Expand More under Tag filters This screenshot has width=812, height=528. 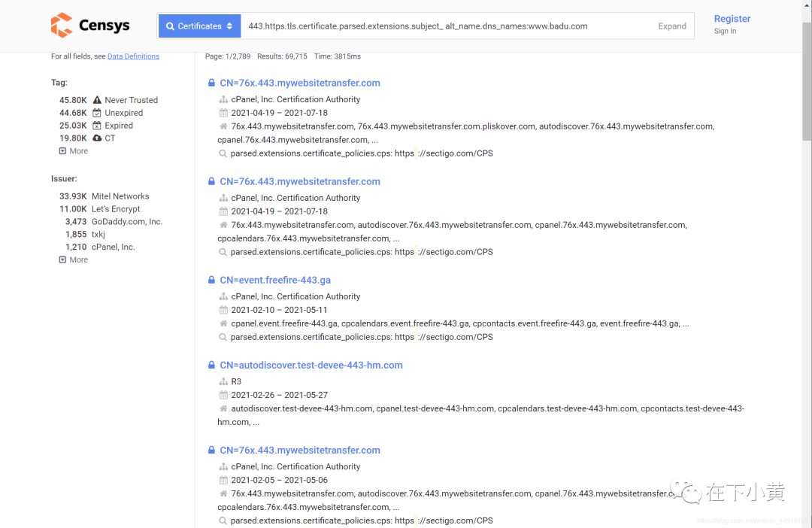74,150
